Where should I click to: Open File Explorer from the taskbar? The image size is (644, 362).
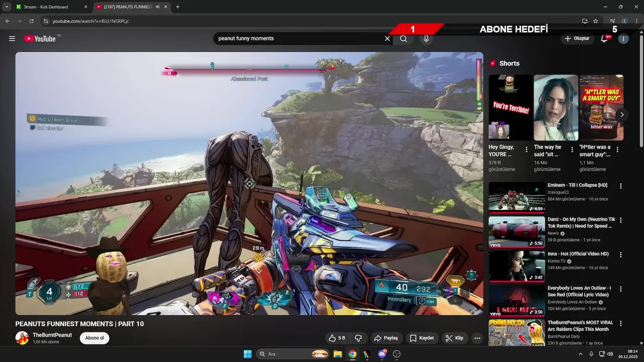click(338, 354)
